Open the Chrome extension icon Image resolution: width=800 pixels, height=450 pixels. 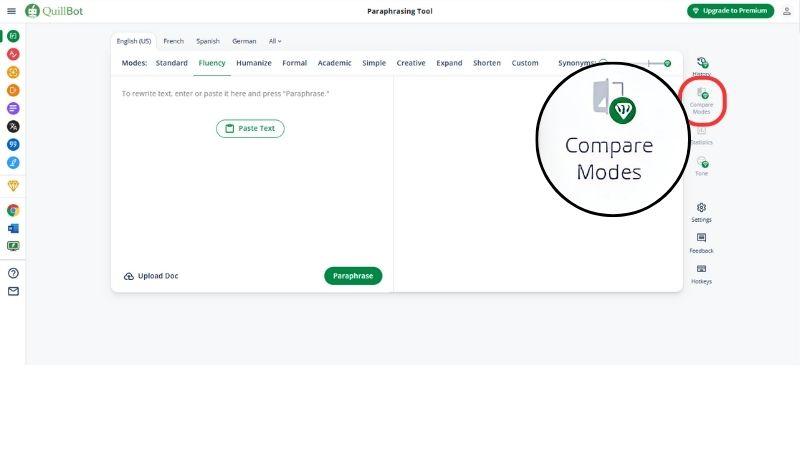[13, 210]
